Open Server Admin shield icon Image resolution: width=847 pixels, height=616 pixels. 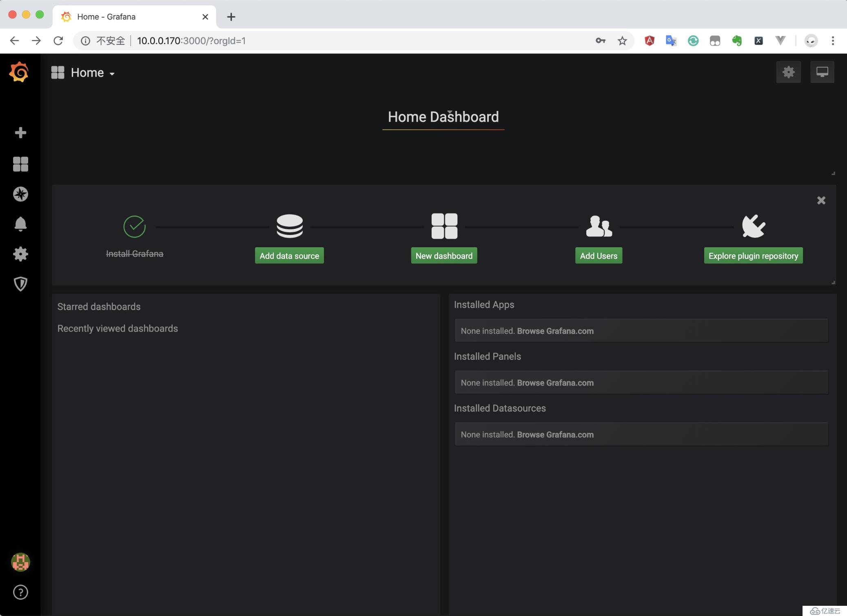point(20,284)
